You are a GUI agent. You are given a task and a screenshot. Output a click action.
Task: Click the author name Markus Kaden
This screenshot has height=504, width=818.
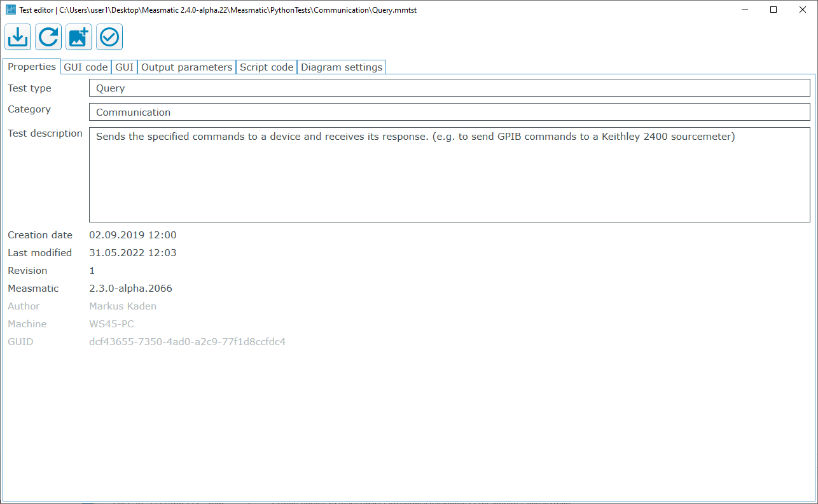(123, 306)
